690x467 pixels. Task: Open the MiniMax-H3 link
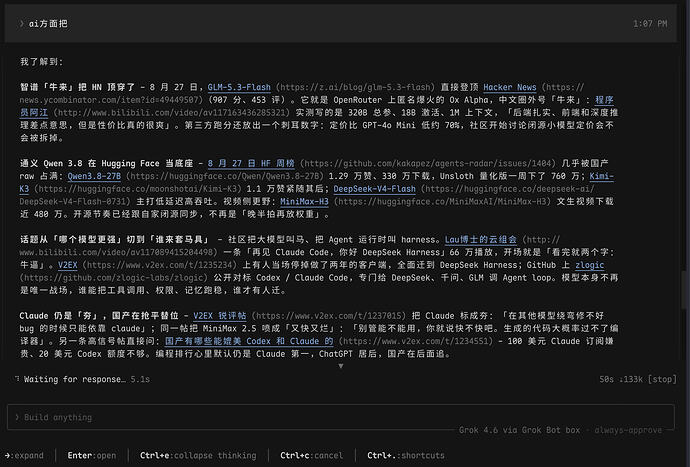305,202
